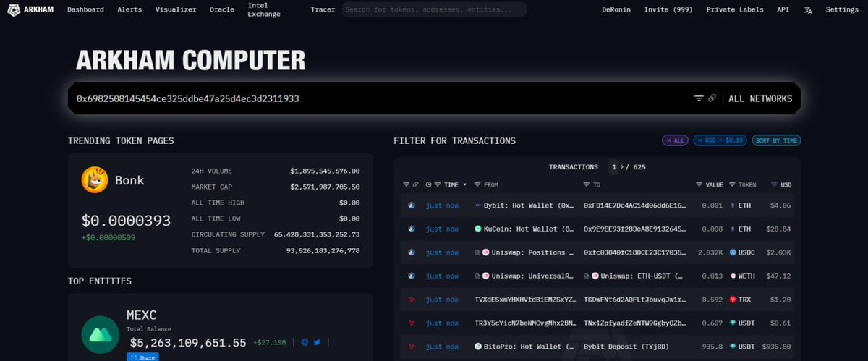Click the KuCoin logo icon in FROM column
Screen dimensions: 868x361
pyautogui.click(x=478, y=229)
